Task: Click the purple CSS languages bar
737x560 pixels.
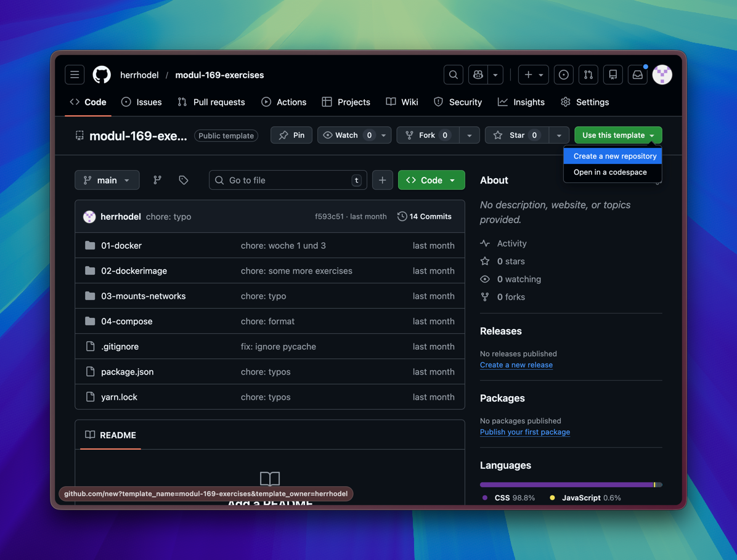Action: click(566, 485)
